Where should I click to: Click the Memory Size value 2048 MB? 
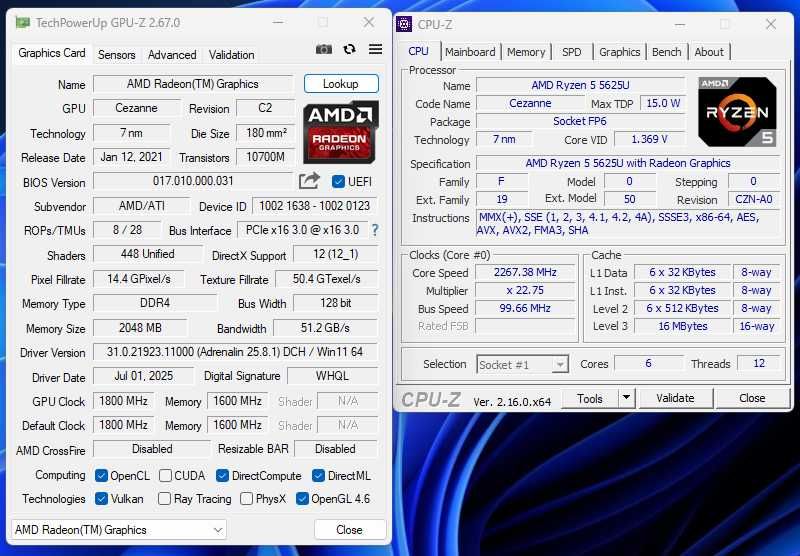click(140, 328)
